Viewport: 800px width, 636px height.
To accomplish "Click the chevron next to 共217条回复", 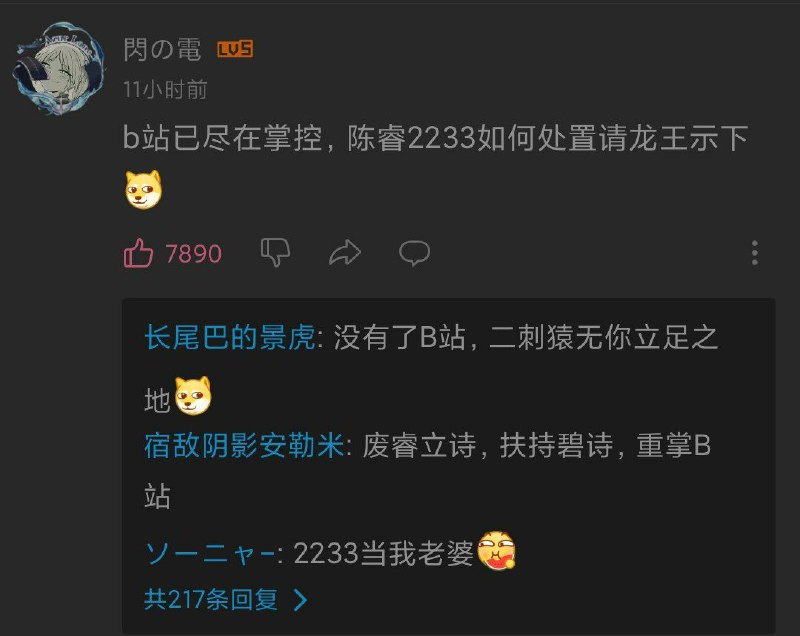I will pos(301,600).
